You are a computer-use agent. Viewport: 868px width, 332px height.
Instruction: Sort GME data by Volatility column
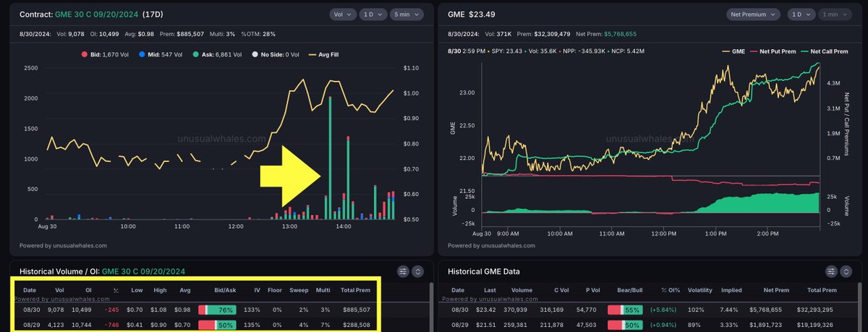(x=700, y=290)
